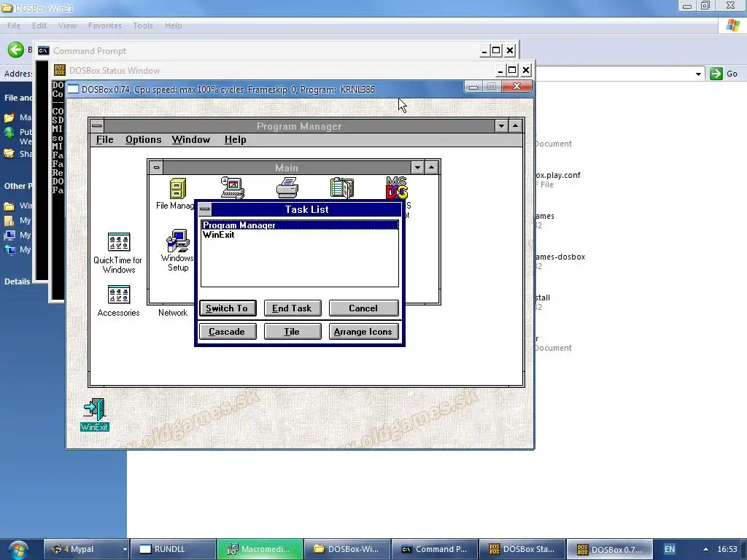
Task: Open Program Manager Options menu
Action: tap(144, 139)
